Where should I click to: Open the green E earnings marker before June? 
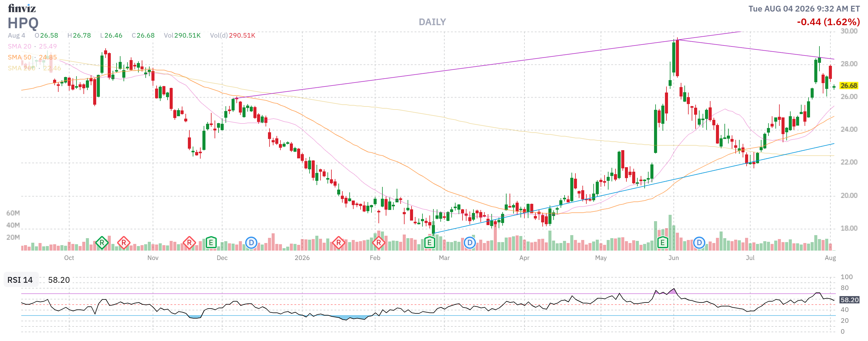pyautogui.click(x=663, y=243)
